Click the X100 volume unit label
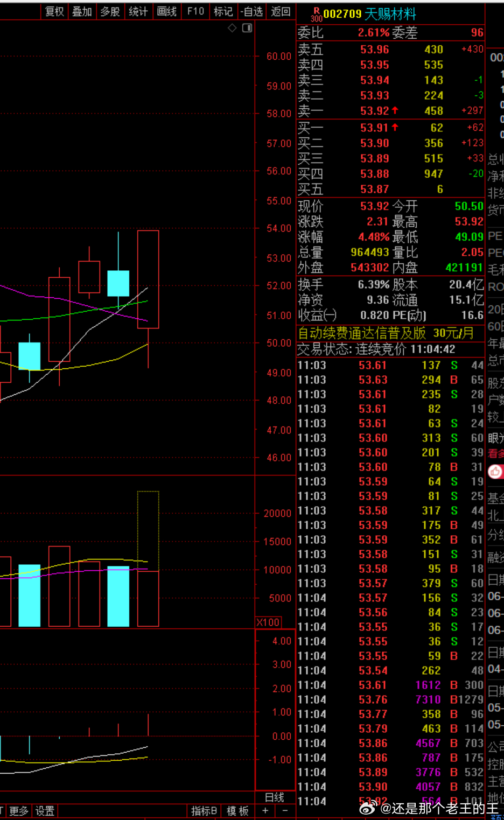The height and width of the screenshot is (820, 504). [268, 622]
